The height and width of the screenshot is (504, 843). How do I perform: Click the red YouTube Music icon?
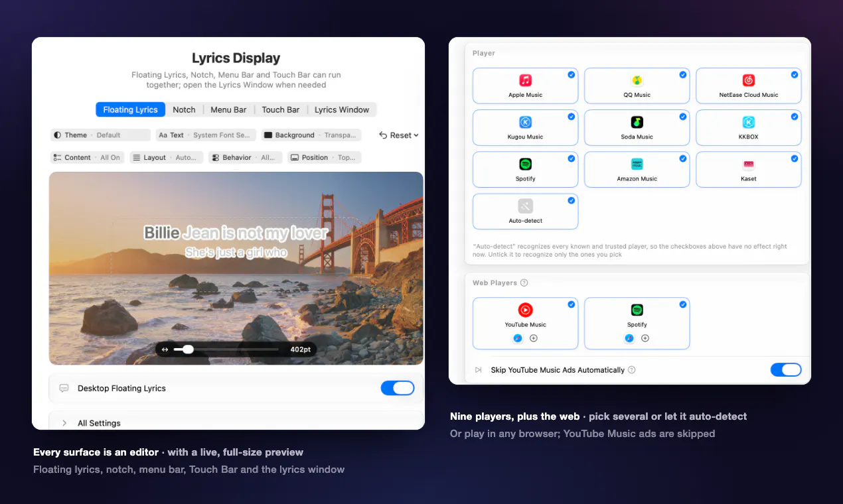[x=525, y=310]
